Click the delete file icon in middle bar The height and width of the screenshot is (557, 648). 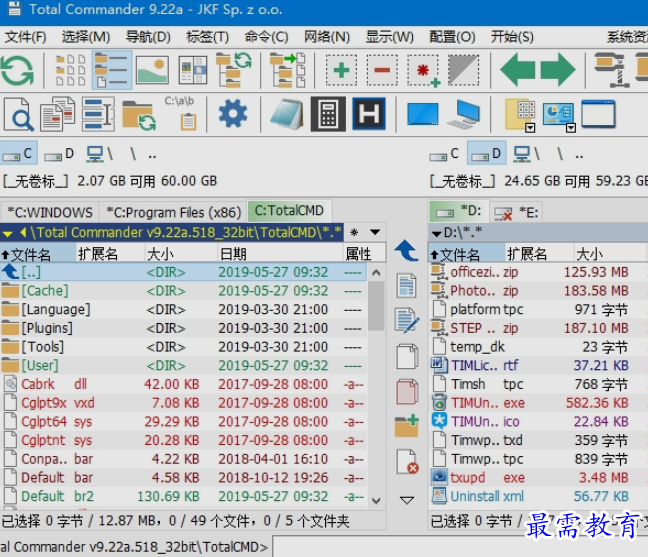coord(407,461)
